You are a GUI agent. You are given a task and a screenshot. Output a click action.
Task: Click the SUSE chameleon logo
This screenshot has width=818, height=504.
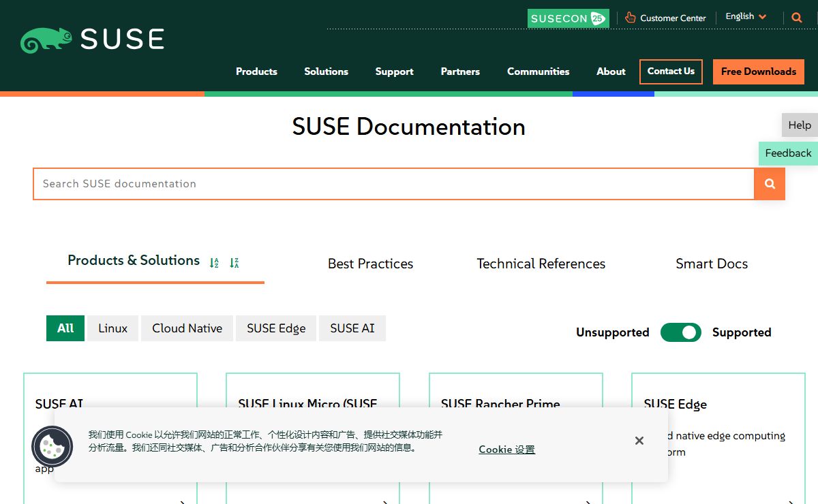pyautogui.click(x=92, y=40)
